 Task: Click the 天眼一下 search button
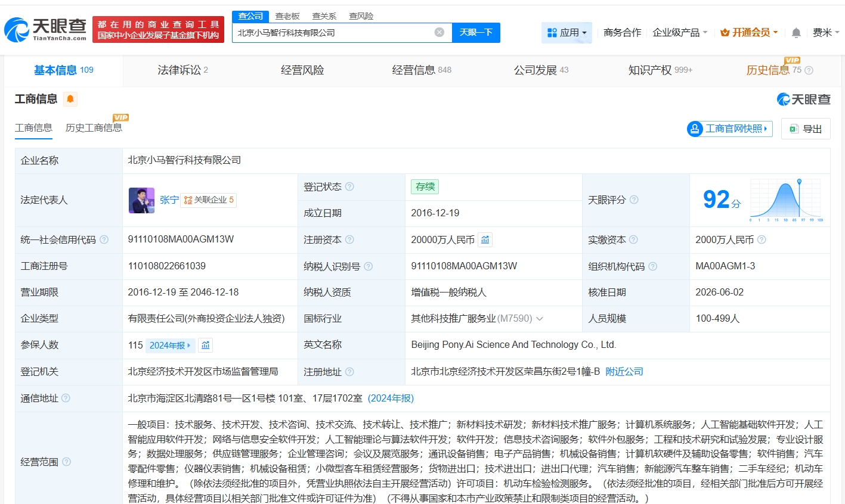point(476,32)
